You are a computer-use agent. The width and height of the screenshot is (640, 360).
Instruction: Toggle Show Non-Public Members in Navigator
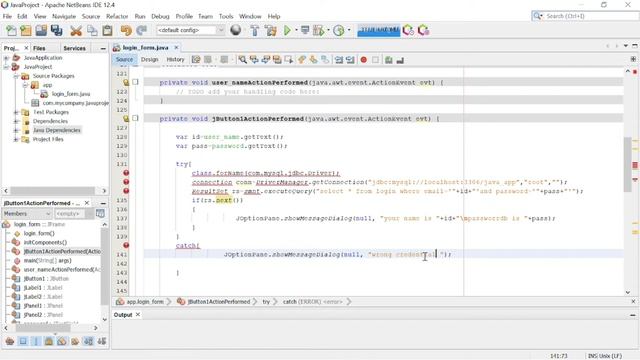[x=49, y=341]
